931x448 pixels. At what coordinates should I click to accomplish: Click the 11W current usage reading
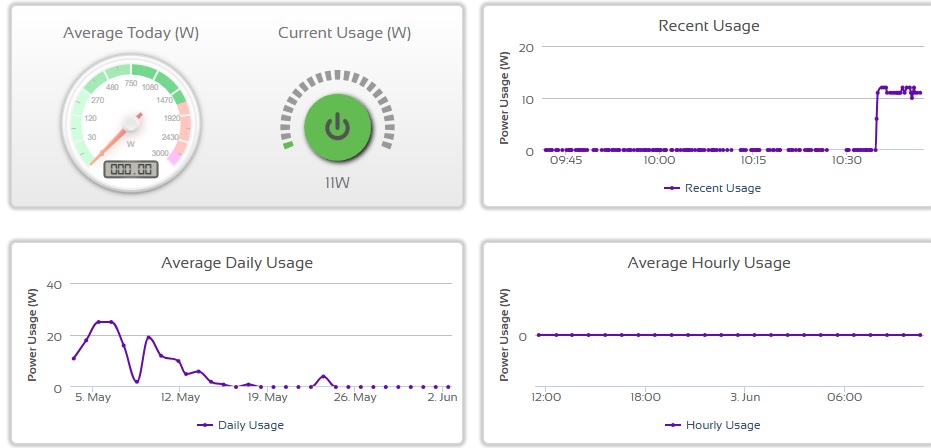click(x=338, y=183)
